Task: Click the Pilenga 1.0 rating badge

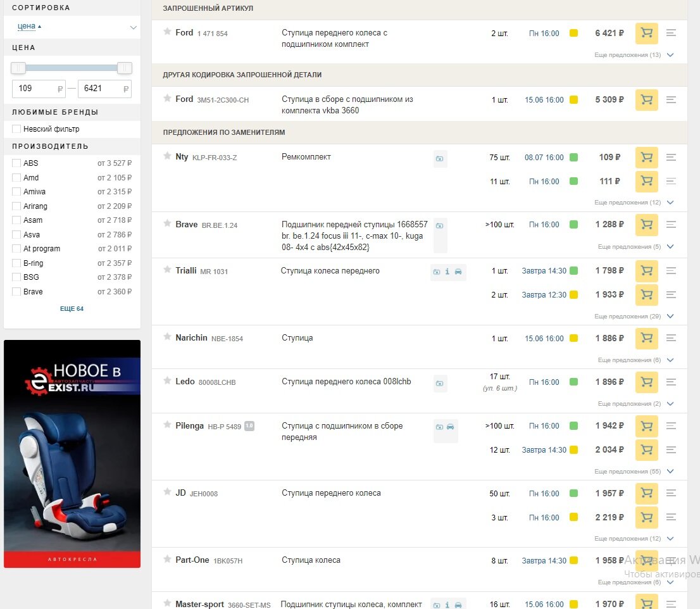Action: pos(249,426)
